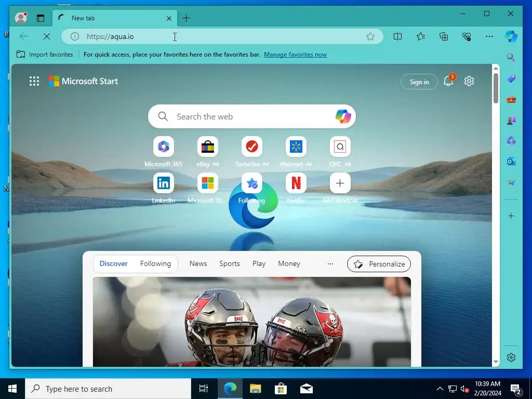The width and height of the screenshot is (532, 399).
Task: Open the Edge profile avatar
Action: click(x=21, y=18)
